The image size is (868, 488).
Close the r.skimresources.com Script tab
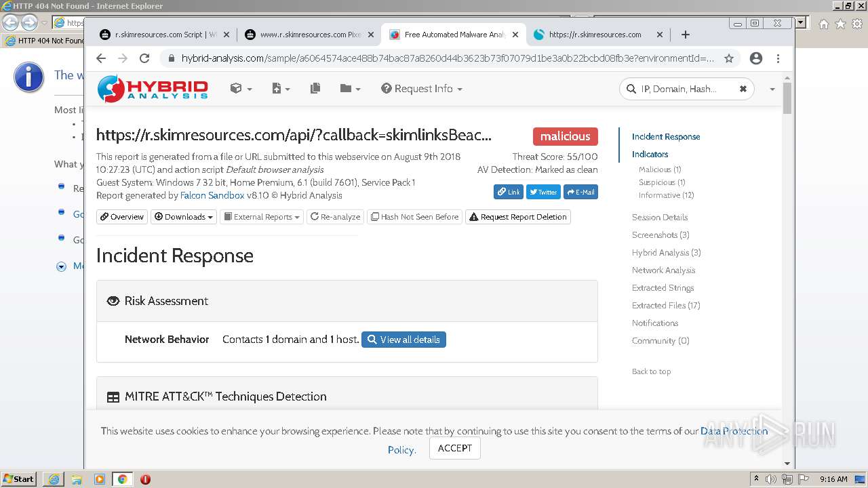click(x=226, y=35)
